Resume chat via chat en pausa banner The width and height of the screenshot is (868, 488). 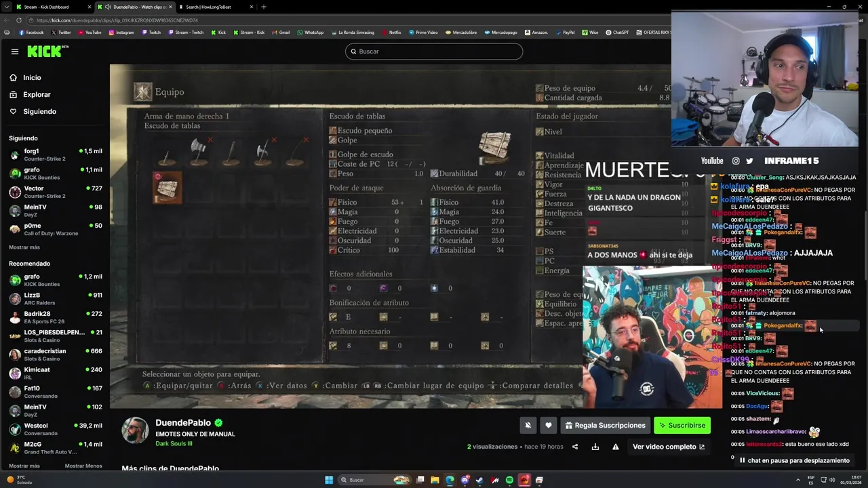click(795, 461)
